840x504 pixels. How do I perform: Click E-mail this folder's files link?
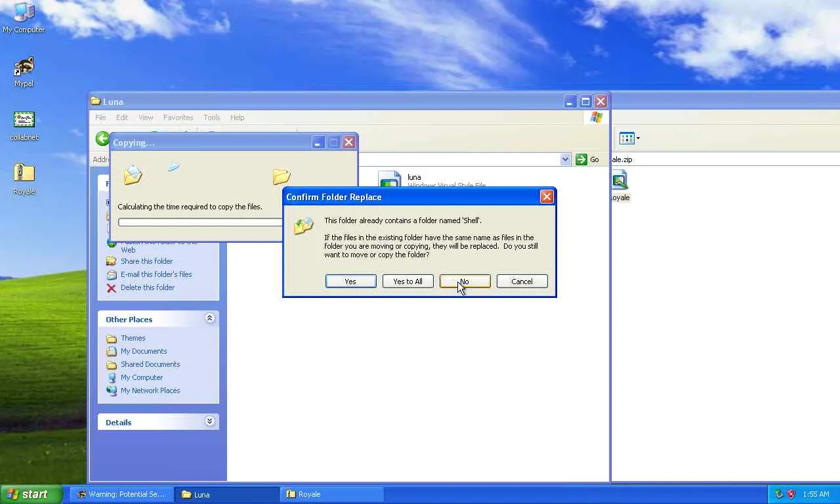(156, 274)
